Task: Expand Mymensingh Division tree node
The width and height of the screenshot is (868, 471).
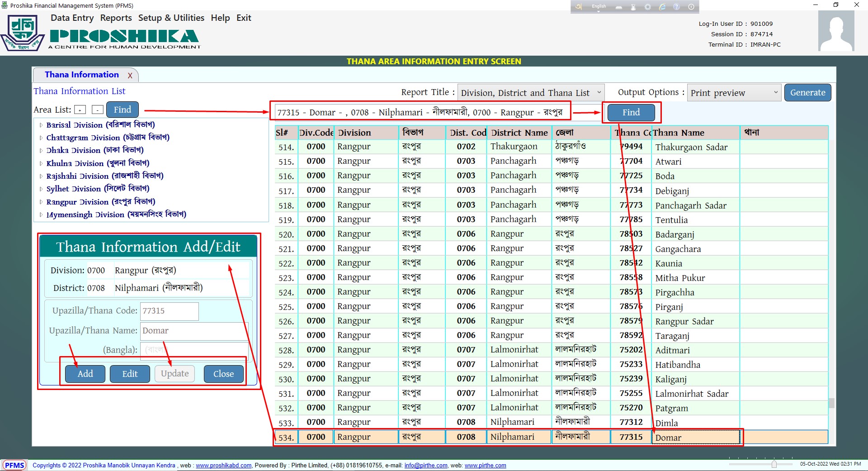Action: click(x=41, y=214)
